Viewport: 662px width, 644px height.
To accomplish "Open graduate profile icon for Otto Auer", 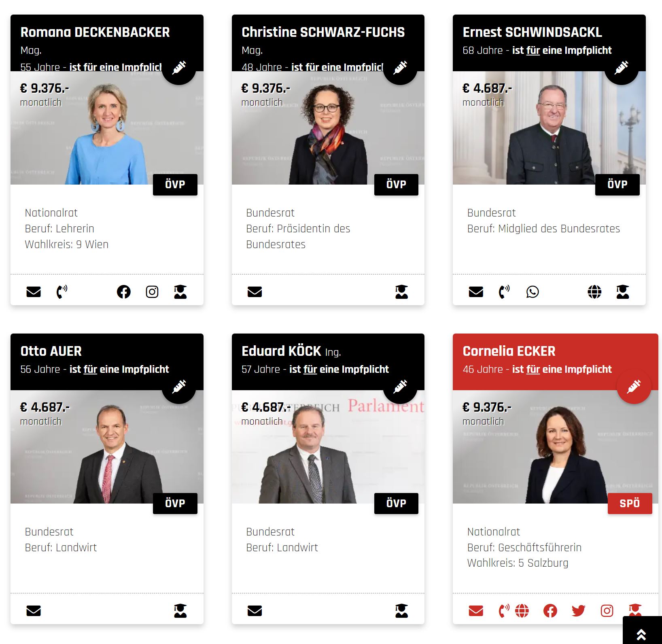I will click(180, 611).
